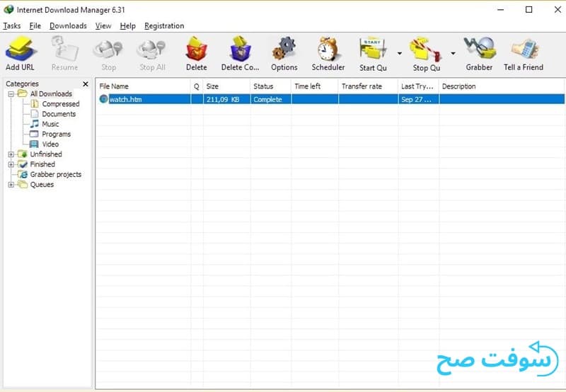The height and width of the screenshot is (392, 566).
Task: Select the Programs category
Action: 57,134
